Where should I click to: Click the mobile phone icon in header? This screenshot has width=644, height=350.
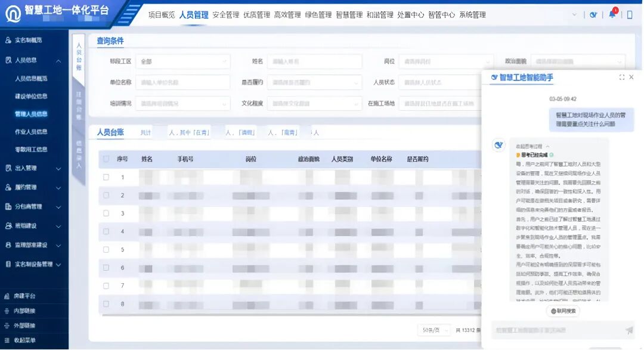pyautogui.click(x=630, y=13)
